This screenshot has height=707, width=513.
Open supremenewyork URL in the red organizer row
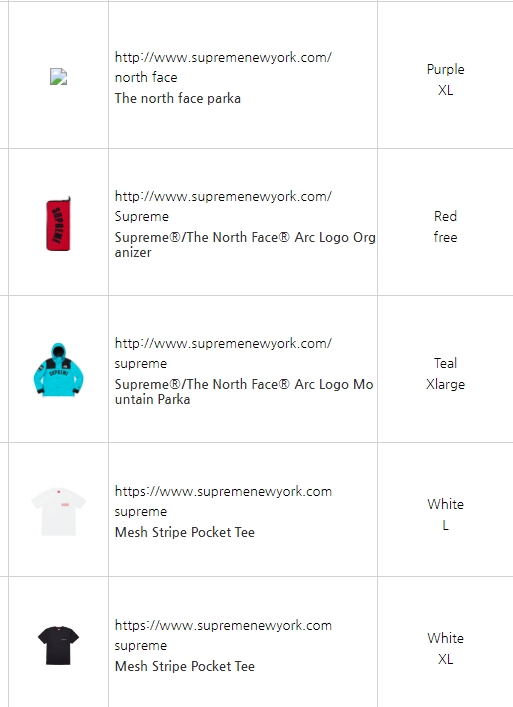tap(223, 196)
